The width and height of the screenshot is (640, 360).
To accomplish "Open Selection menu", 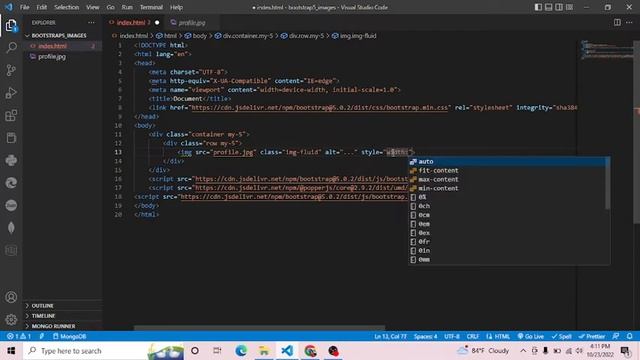I will click(67, 7).
